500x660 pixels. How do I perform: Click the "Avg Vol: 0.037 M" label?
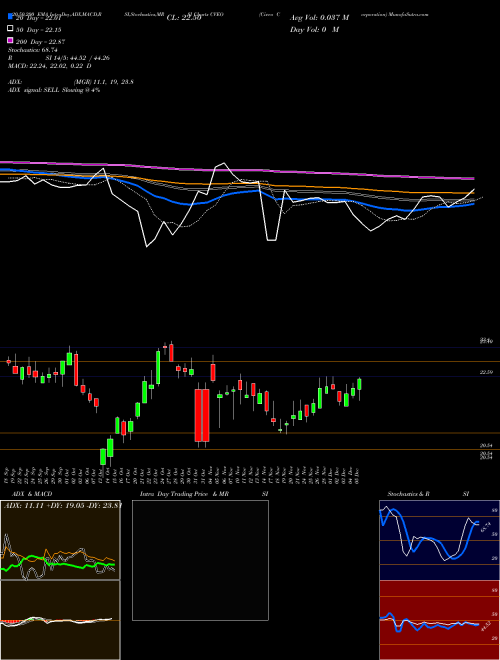pos(319,18)
